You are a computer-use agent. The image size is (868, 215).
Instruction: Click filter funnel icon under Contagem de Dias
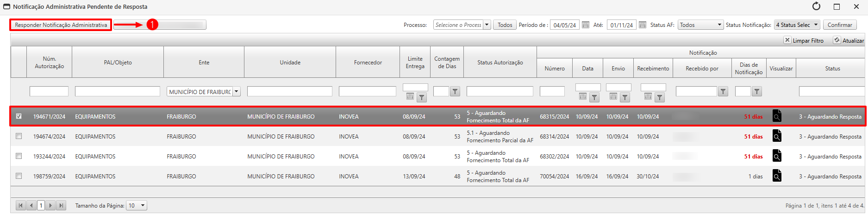point(455,92)
